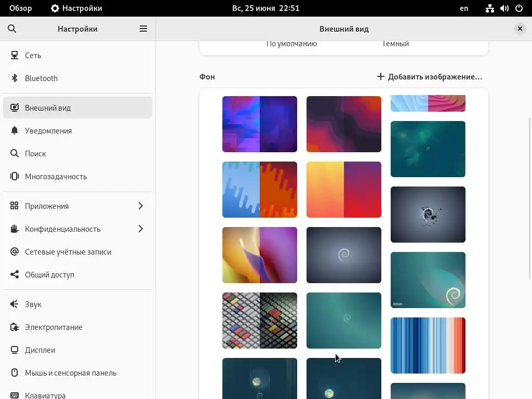Select the blue-red vertical stripes wallpaper
The height and width of the screenshot is (399, 532).
tap(428, 345)
